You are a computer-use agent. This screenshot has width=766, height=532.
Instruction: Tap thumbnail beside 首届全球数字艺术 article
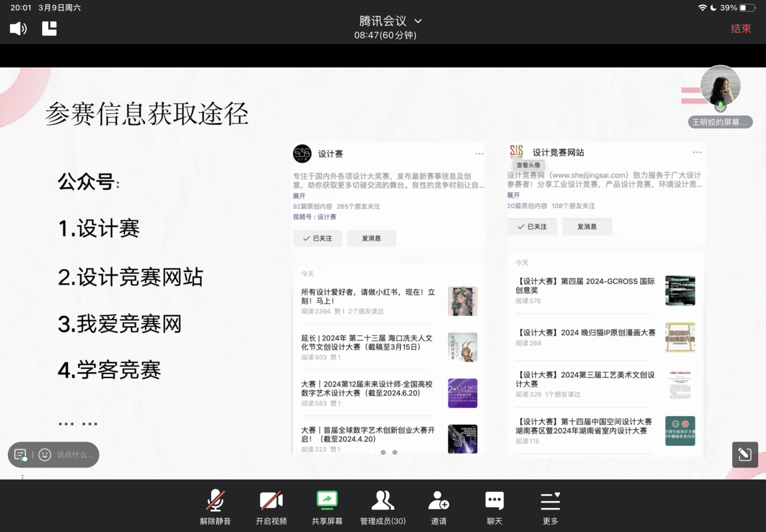point(462,439)
